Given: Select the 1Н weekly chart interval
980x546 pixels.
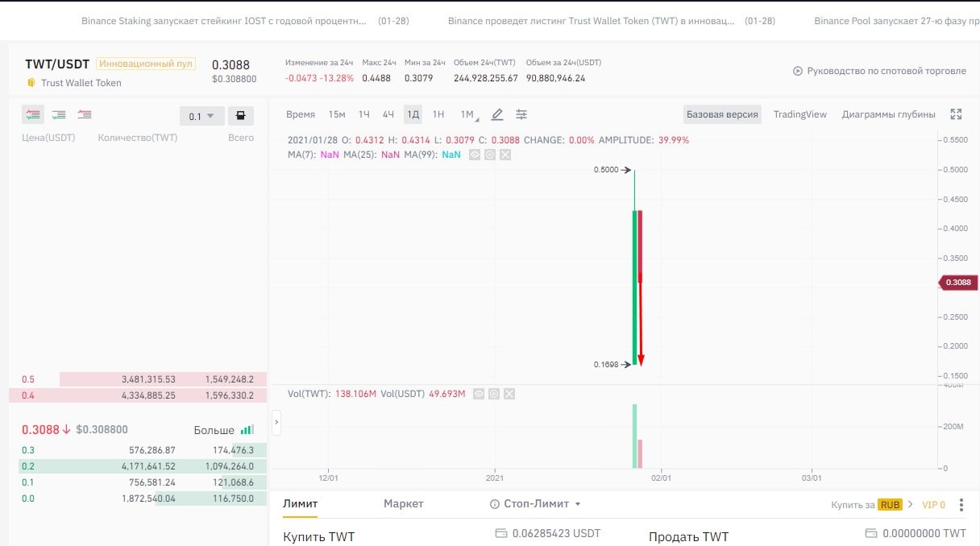Looking at the screenshot, I should (438, 114).
